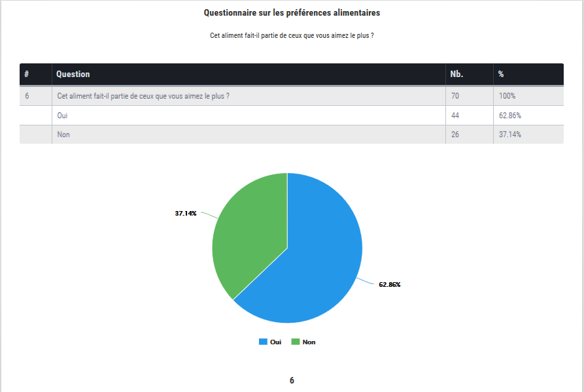Click the blue Oui legend swatch
The image size is (584, 392).
[263, 342]
